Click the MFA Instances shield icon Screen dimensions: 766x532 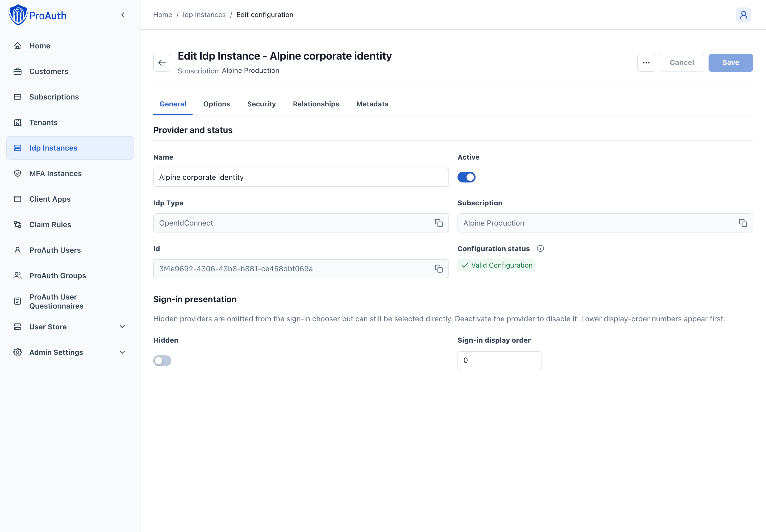pos(18,173)
